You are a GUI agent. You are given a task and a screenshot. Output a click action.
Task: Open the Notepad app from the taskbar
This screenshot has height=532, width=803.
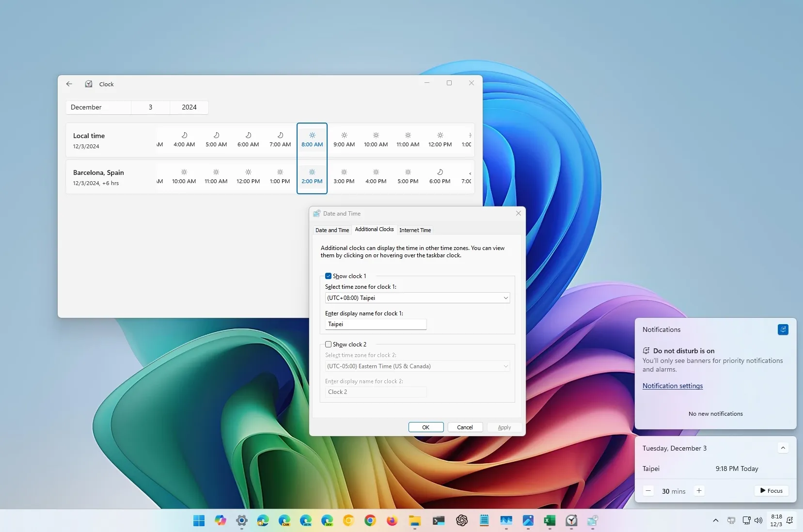pyautogui.click(x=485, y=521)
